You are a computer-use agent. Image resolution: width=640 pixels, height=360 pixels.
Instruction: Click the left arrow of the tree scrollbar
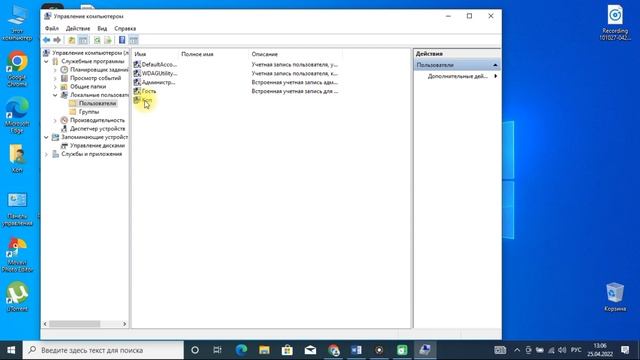click(45, 324)
